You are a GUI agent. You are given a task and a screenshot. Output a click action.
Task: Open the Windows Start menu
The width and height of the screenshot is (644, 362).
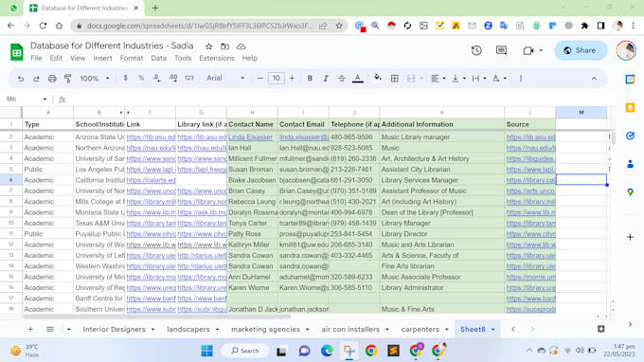tap(207, 351)
